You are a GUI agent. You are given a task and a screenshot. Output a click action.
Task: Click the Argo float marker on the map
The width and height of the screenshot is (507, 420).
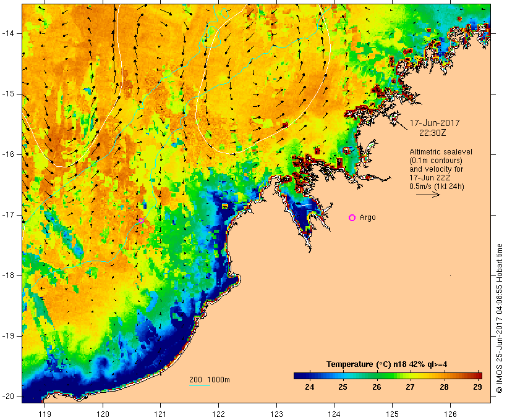142,220
